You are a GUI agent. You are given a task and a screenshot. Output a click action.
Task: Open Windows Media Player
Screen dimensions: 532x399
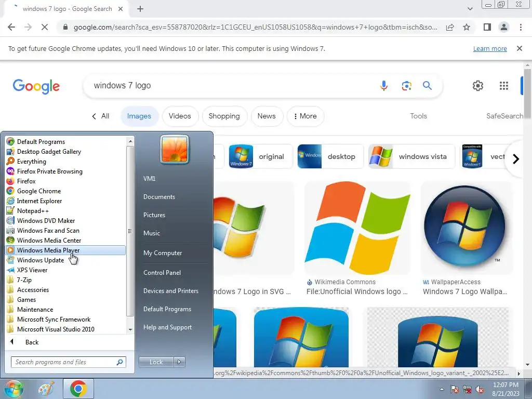pos(65,250)
